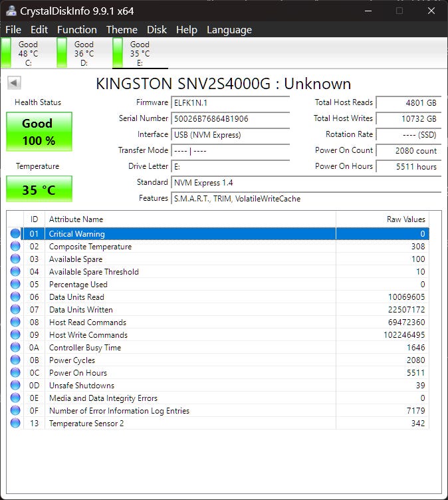Image resolution: width=448 pixels, height=500 pixels.
Task: Open the Function menu
Action: point(77,30)
